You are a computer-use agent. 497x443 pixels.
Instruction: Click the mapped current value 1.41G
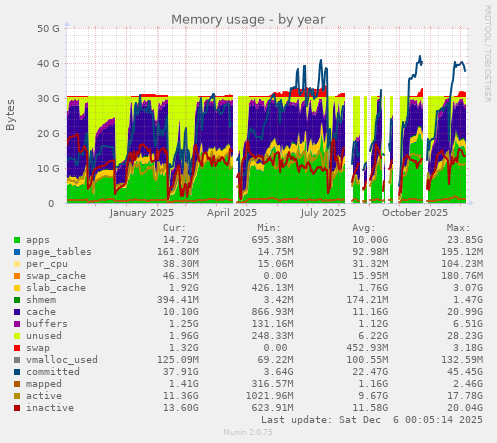pos(184,384)
